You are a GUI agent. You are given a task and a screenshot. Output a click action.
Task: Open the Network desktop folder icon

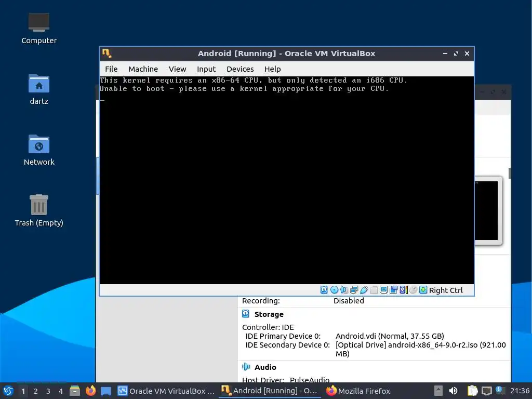point(39,150)
